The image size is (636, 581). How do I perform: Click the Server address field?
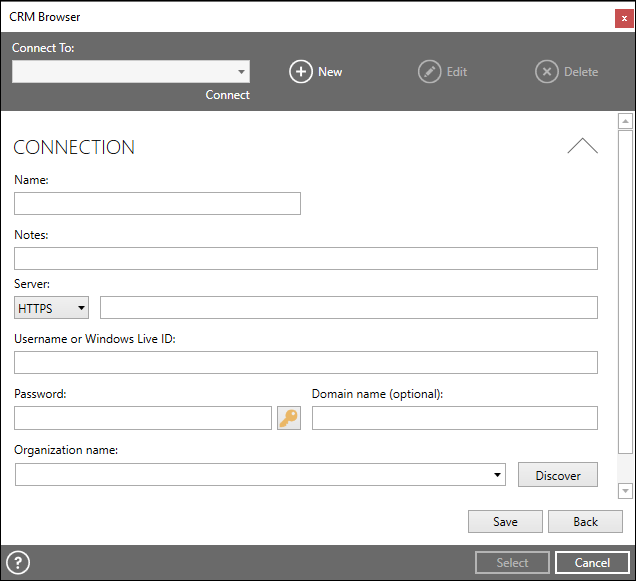point(349,308)
